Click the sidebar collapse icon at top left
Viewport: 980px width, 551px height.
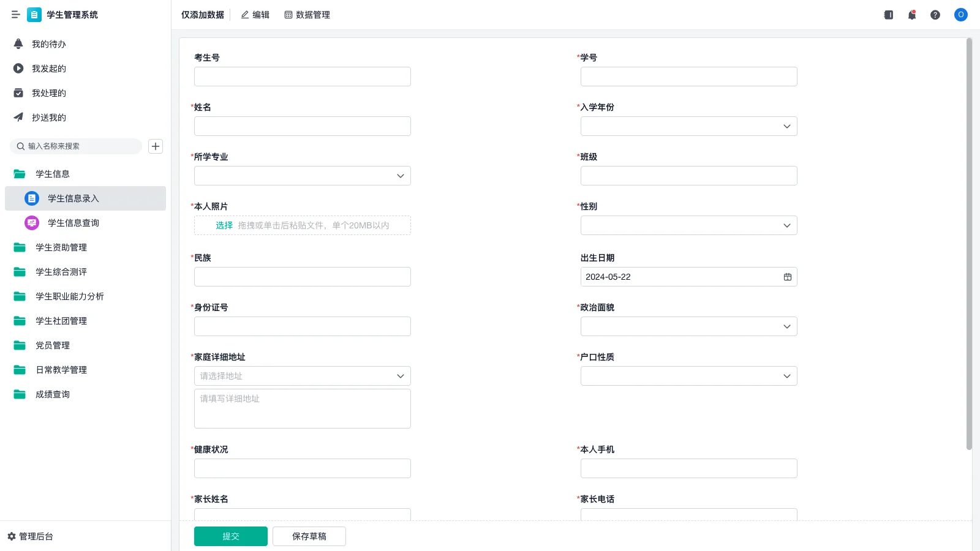16,15
